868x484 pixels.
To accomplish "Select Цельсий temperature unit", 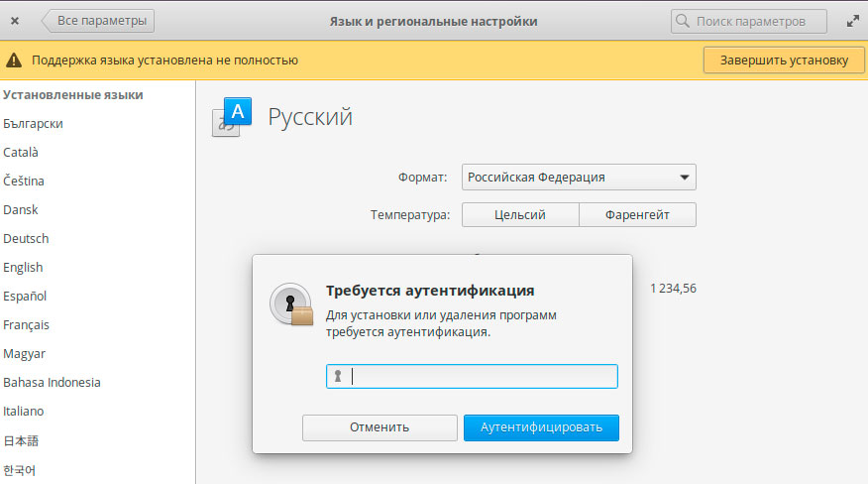I will point(520,214).
